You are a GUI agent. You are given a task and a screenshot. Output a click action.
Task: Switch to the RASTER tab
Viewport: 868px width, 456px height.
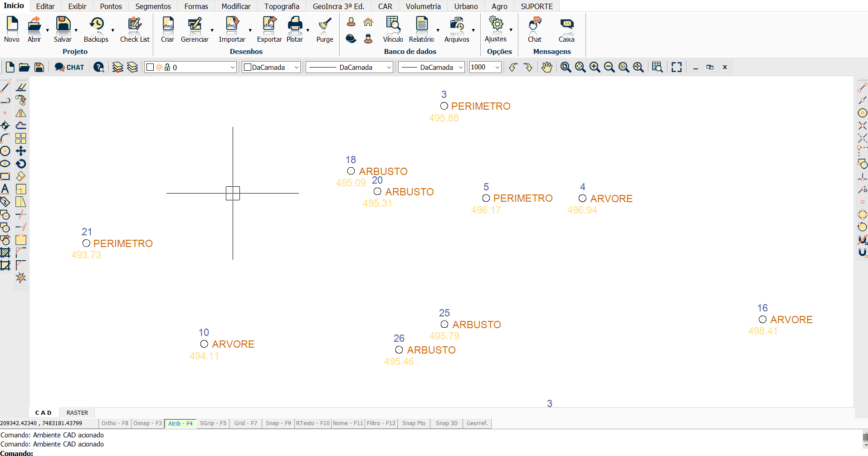pos(77,412)
